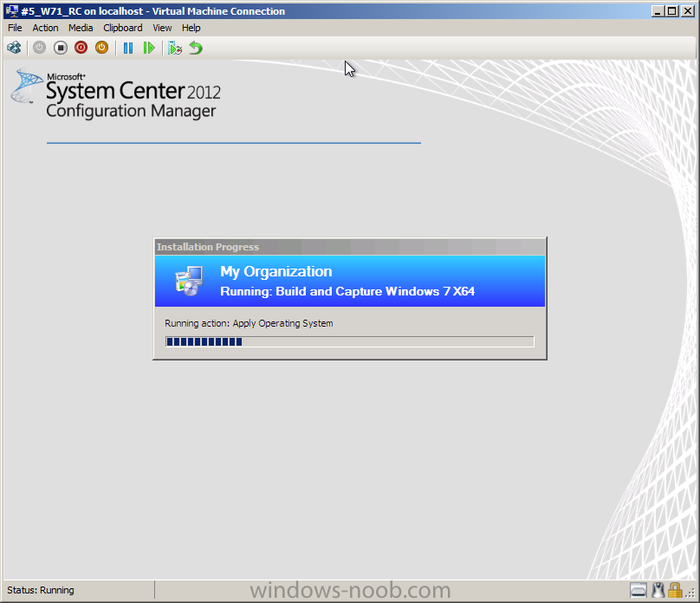Open the Clipboard menu
Screen dimensions: 700x603
click(123, 28)
